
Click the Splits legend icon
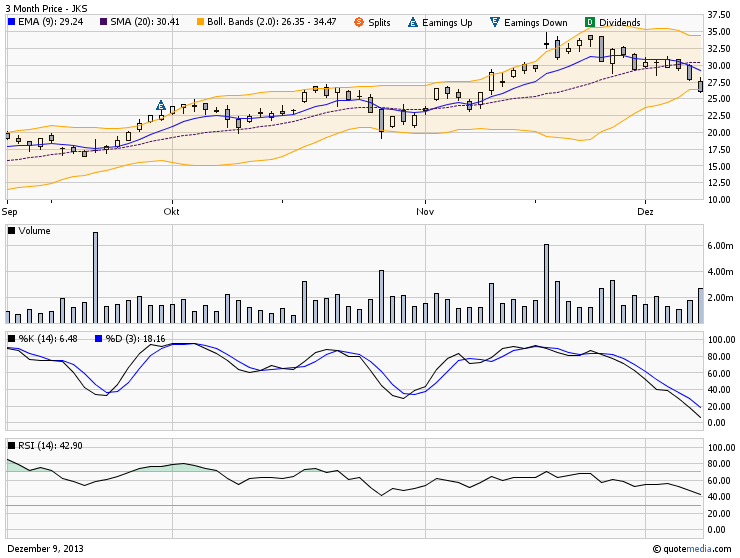click(359, 22)
